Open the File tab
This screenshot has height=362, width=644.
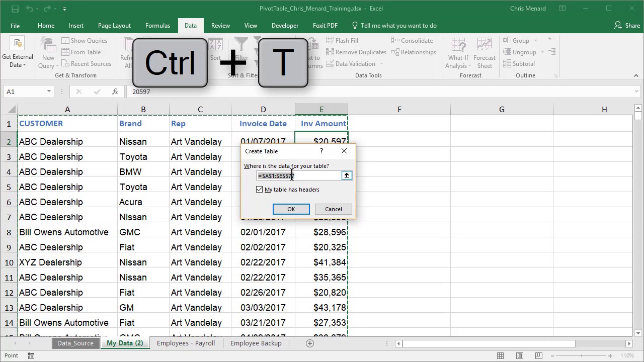[x=15, y=26]
